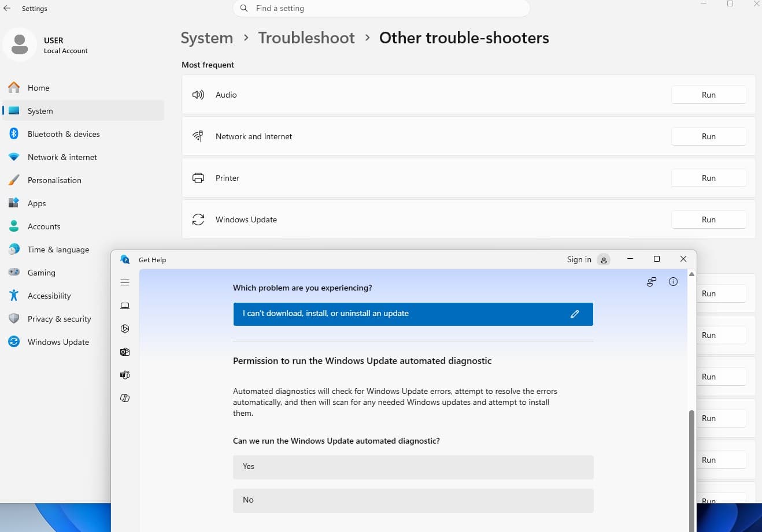Click 'Which problem are you experiencing?' text
The width and height of the screenshot is (762, 532).
302,288
